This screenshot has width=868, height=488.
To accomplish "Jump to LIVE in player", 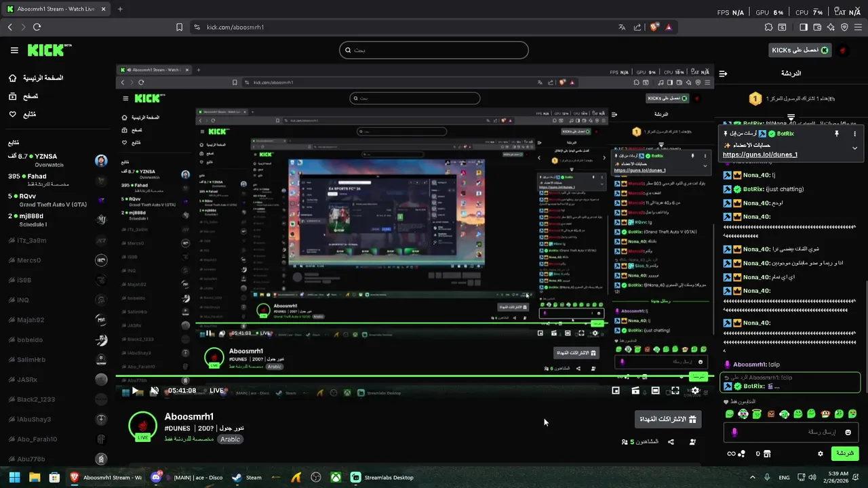I will pyautogui.click(x=216, y=390).
